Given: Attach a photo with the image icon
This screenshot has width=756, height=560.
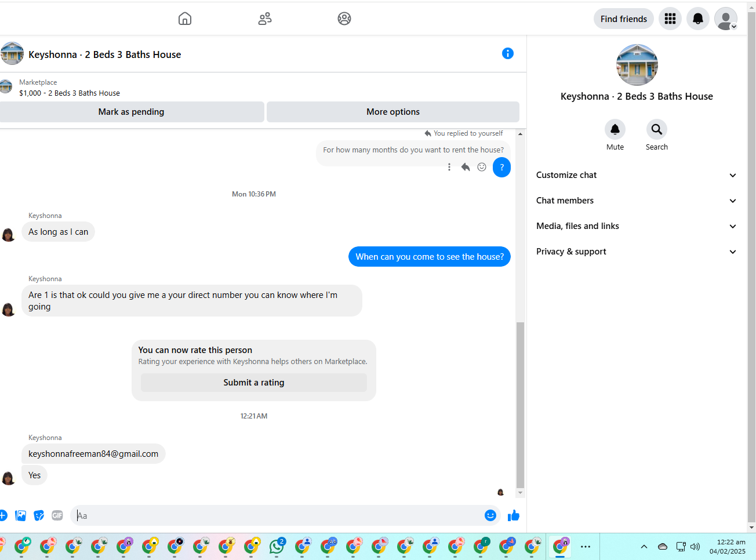Looking at the screenshot, I should click(x=21, y=515).
